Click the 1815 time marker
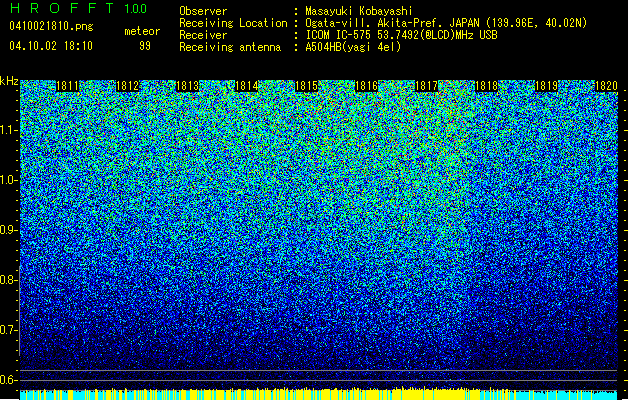The image size is (629, 400). tap(306, 86)
